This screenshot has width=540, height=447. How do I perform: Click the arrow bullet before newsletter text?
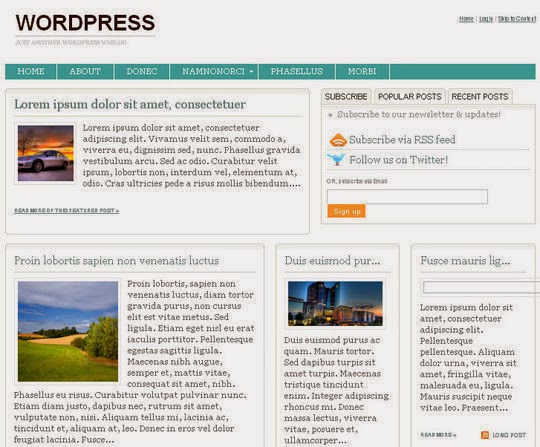coord(330,115)
